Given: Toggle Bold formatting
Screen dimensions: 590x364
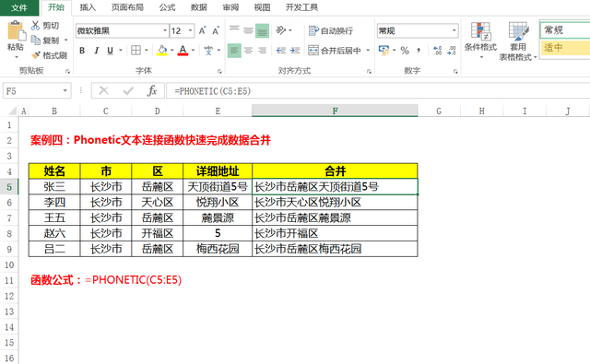Looking at the screenshot, I should point(82,51).
